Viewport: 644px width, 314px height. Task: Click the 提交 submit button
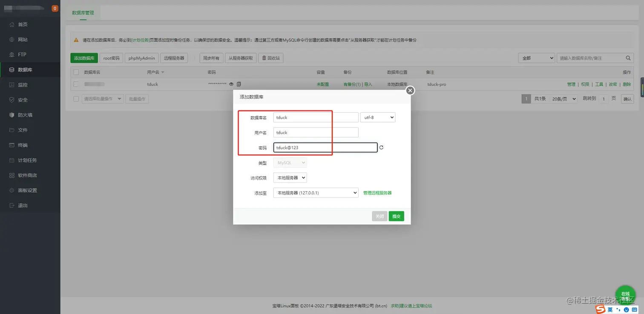[x=397, y=216]
